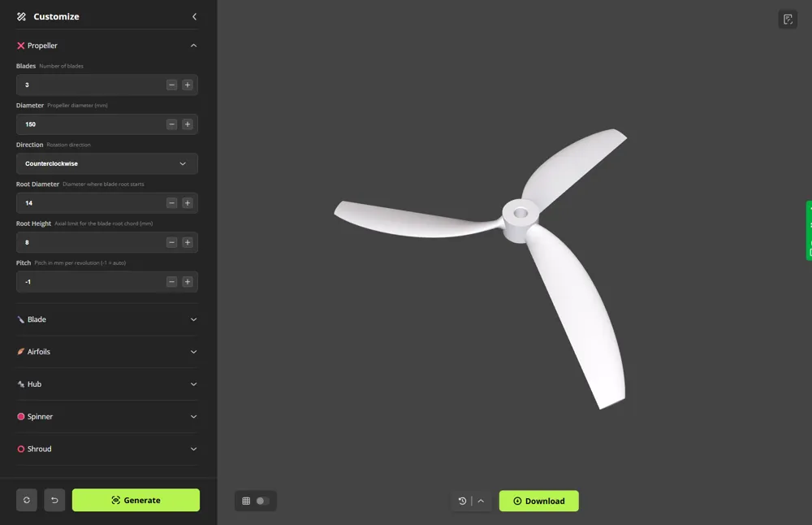Open the fullscreen viewer icon at top right
Screen dimensions: 812x525
[788, 19]
